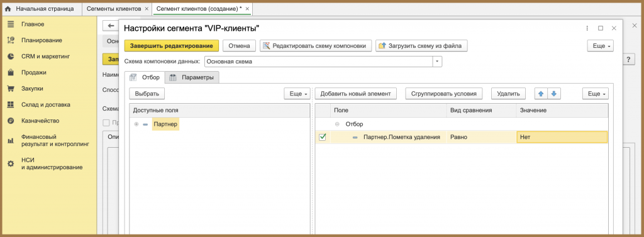Click Редактировать схему компоновки button
Image resolution: width=644 pixels, height=237 pixels.
click(316, 46)
